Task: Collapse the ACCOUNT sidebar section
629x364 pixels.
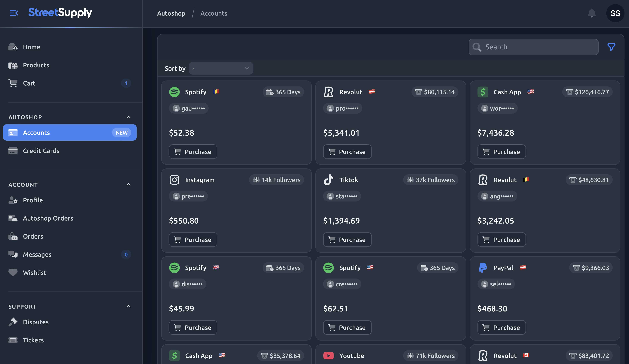Action: tap(129, 185)
